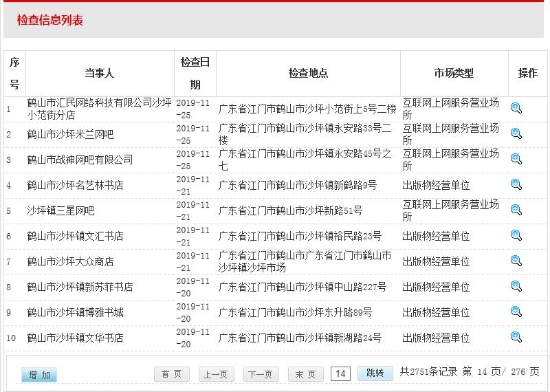Click address 沙坪镇新鹤路9号
The height and width of the screenshot is (392, 550).
coord(297,185)
